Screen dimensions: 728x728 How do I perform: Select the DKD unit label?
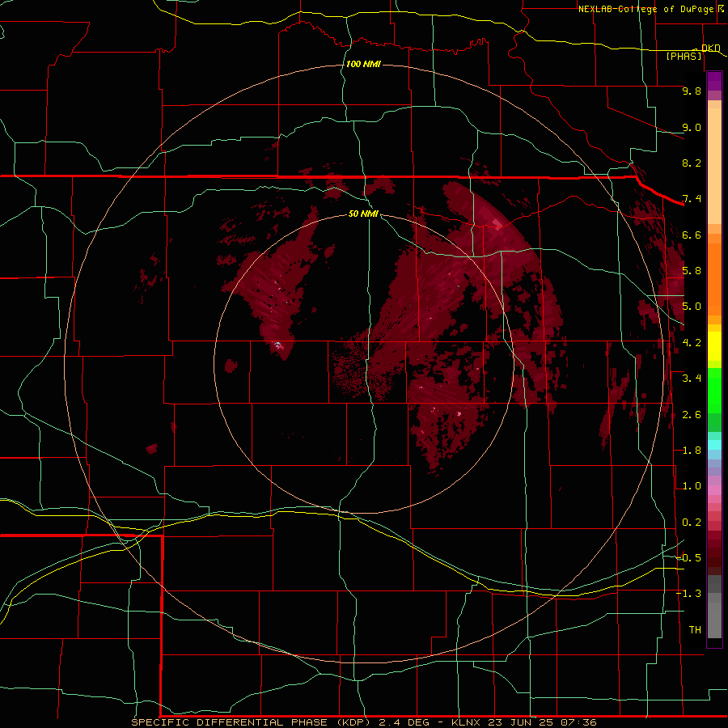711,48
